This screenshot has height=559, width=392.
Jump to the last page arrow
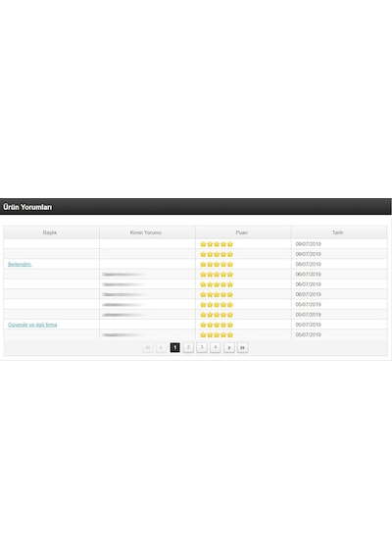[242, 347]
